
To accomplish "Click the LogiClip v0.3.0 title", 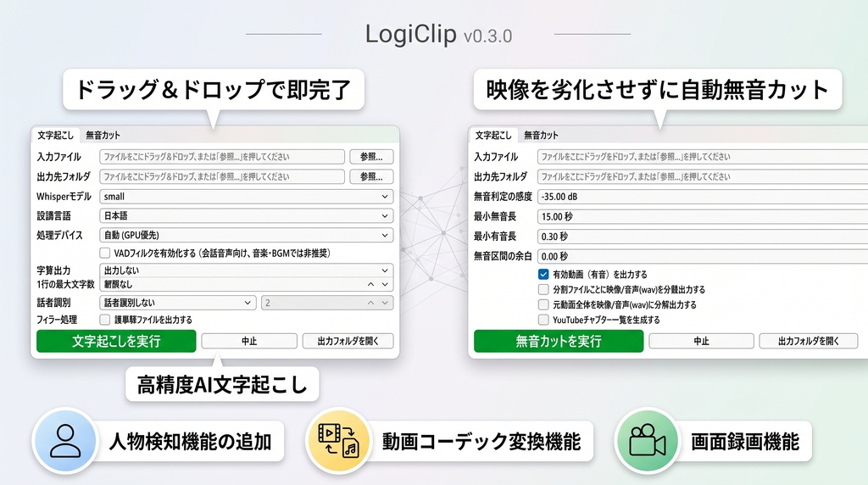I will (x=438, y=34).
